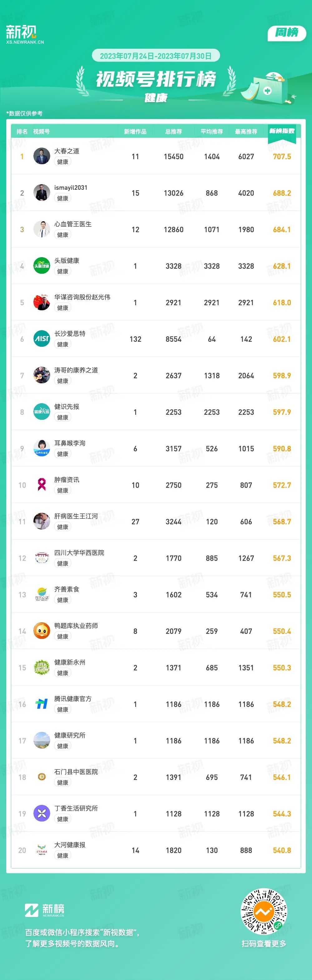Viewport: 312px width, 980px height.
Task: Click the 肿瘤资讯 pink ribbon icon
Action: pos(42,485)
